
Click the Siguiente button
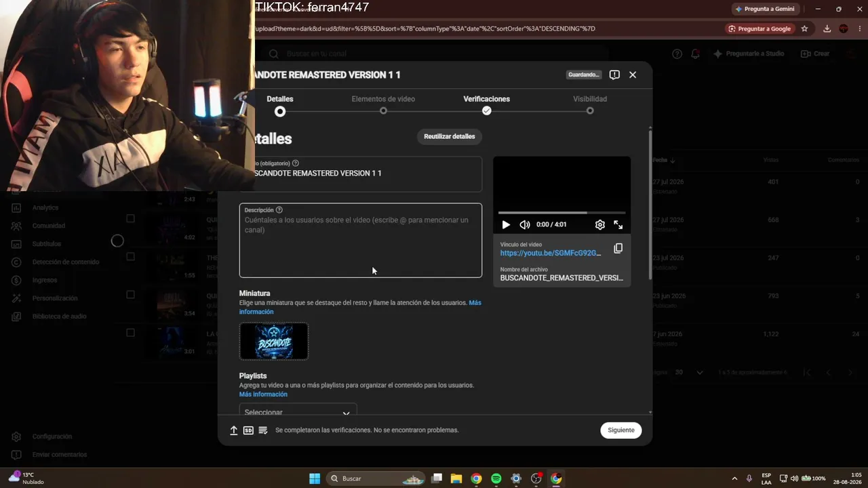tap(620, 430)
